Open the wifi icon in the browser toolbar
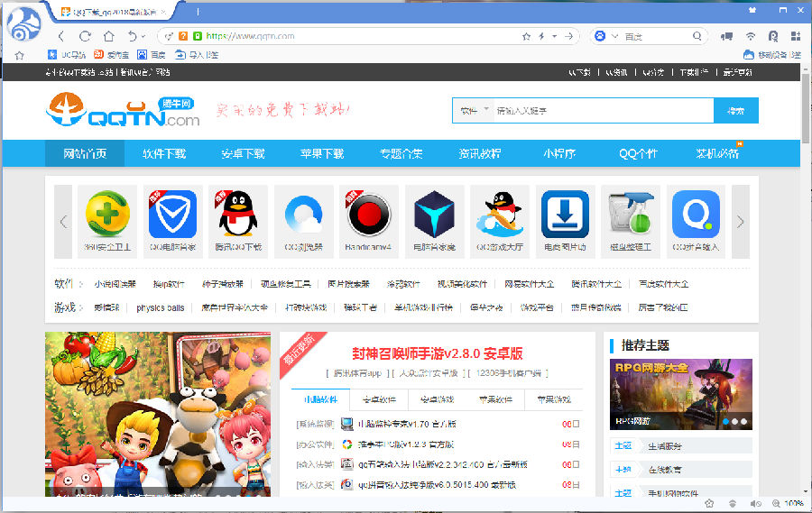The image size is (812, 513). click(x=751, y=36)
